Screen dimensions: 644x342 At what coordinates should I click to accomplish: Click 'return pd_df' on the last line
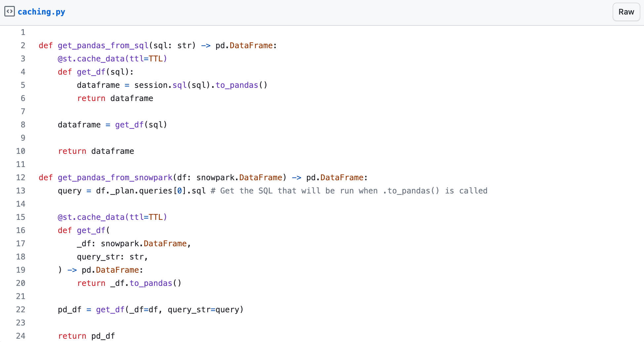click(x=87, y=336)
